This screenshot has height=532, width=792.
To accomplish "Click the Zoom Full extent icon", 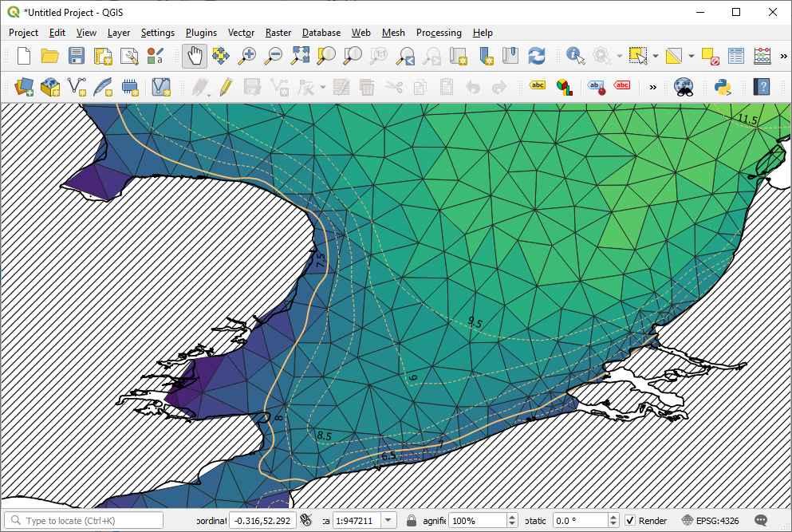I will pos(300,56).
